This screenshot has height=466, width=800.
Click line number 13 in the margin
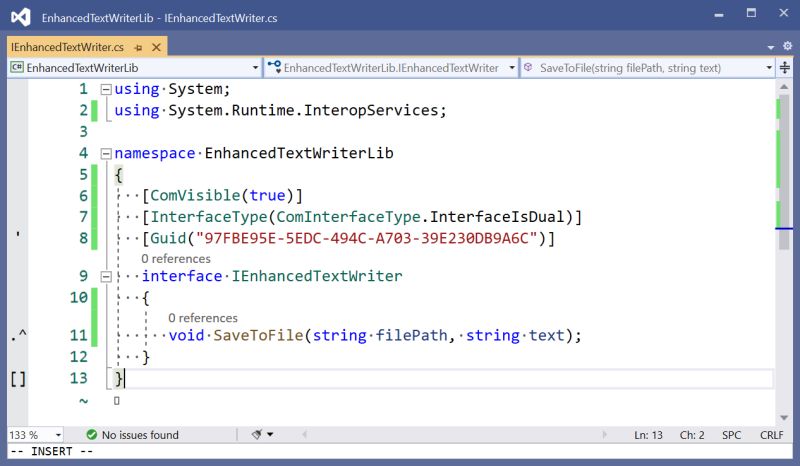pyautogui.click(x=79, y=378)
